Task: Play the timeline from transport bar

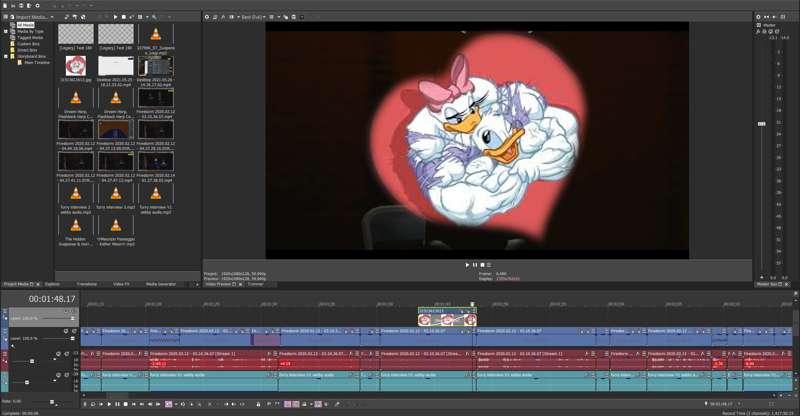Action: (109, 404)
